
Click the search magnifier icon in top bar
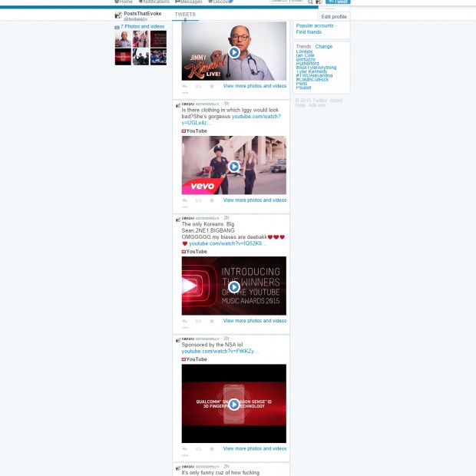tap(310, 2)
